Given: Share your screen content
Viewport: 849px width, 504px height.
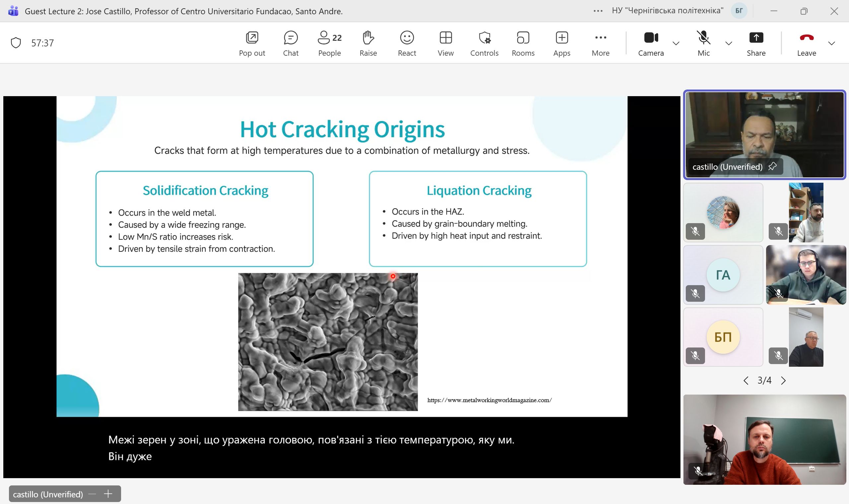Looking at the screenshot, I should [756, 43].
